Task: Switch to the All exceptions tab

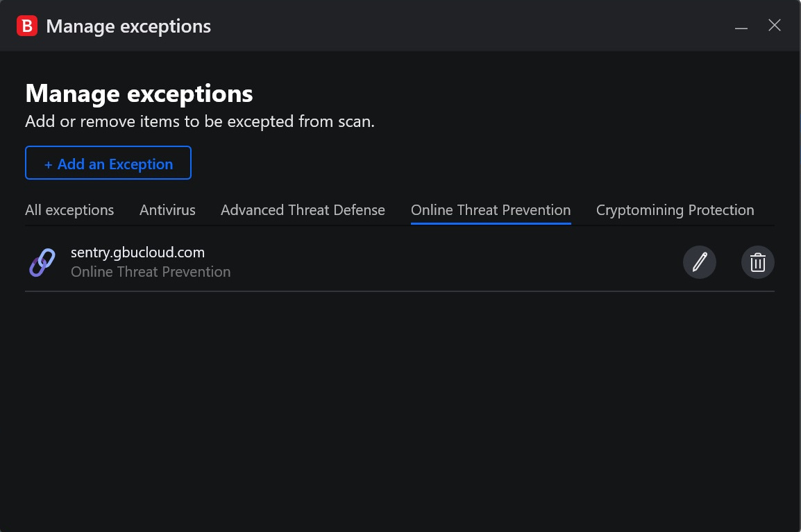Action: coord(69,210)
